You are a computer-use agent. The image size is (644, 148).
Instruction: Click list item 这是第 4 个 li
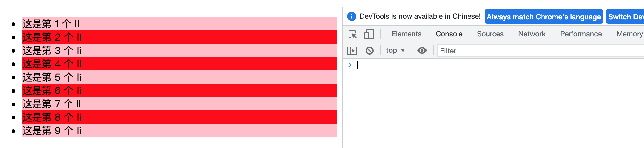(x=180, y=64)
